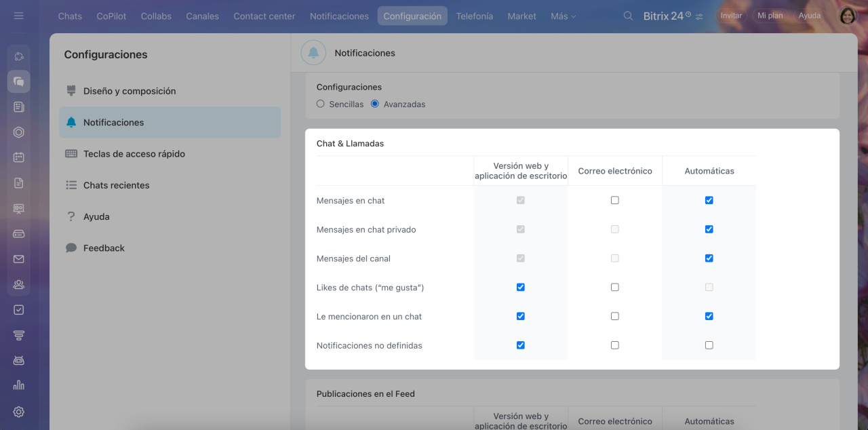Open the Documents page sidebar icon
Viewport: 868px width, 430px height.
tap(18, 182)
